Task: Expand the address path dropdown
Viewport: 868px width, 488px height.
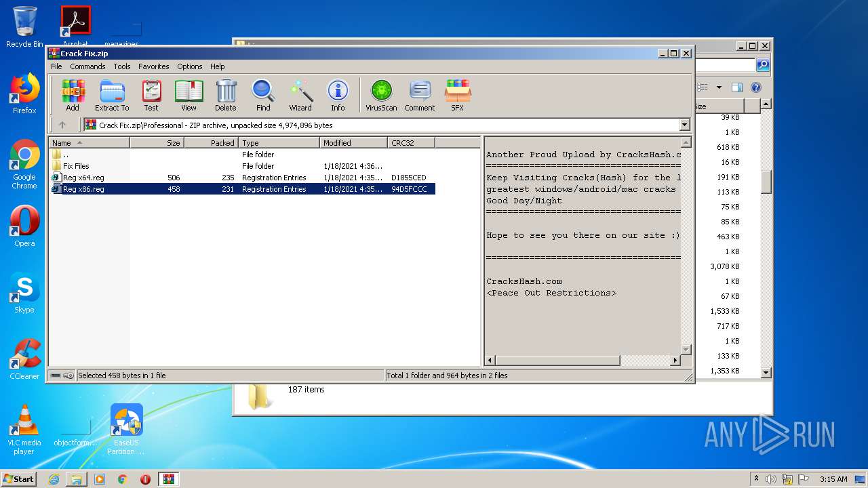Action: coord(684,125)
